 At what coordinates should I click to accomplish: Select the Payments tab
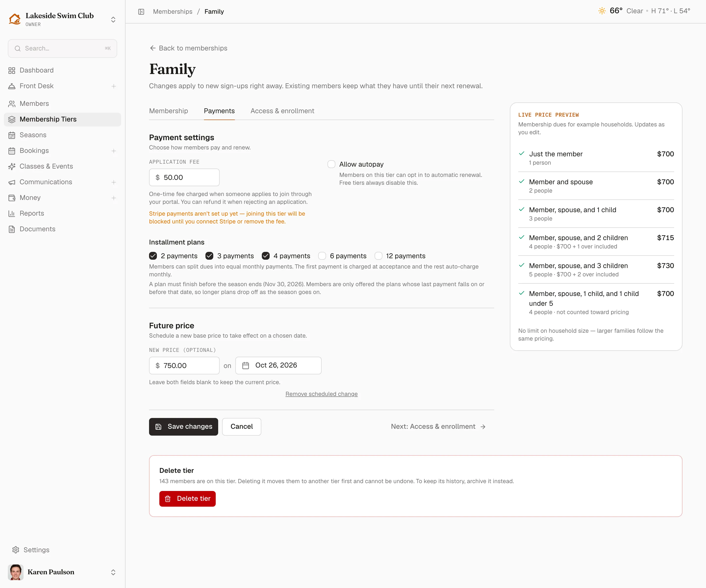coord(219,111)
